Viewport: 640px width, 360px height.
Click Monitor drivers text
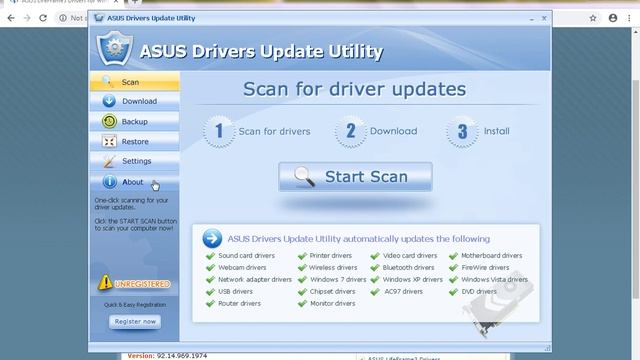click(333, 303)
